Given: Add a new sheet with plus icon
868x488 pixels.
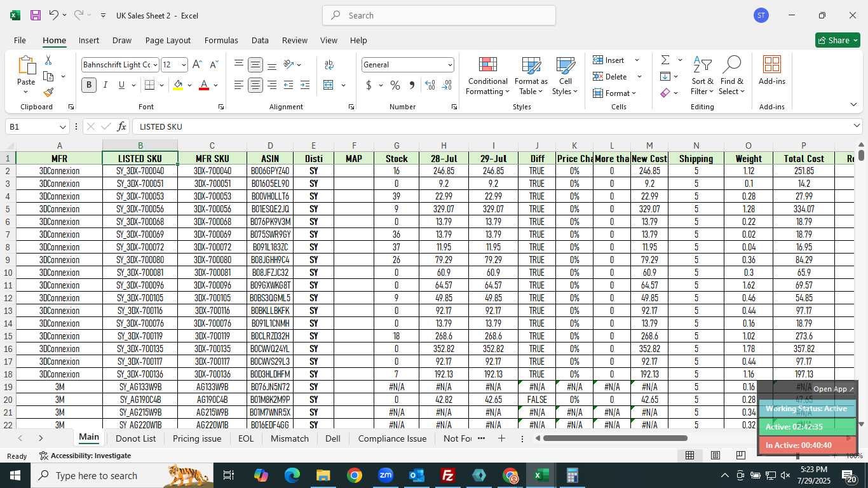Looking at the screenshot, I should tap(501, 438).
